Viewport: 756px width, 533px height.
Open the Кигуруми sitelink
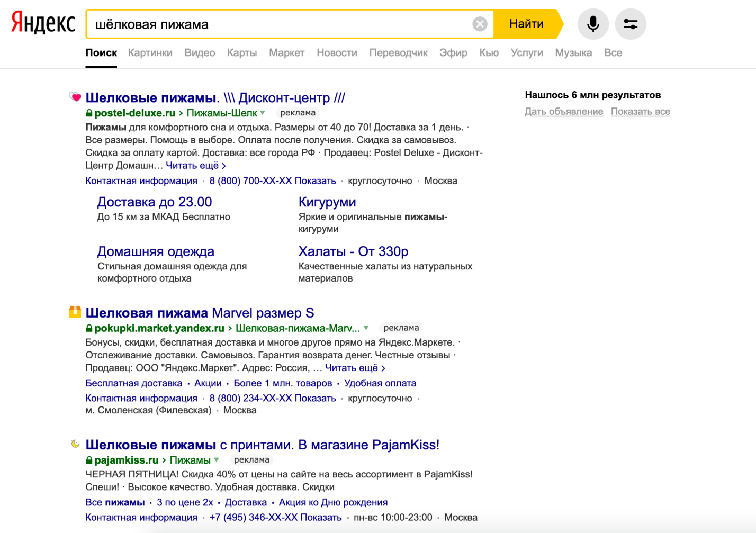click(x=327, y=202)
